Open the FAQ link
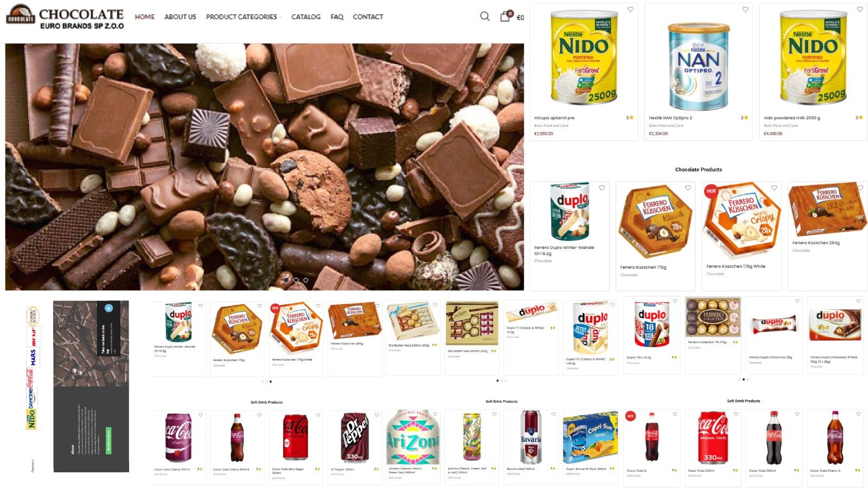Viewport: 868px width, 488px height. click(x=337, y=17)
